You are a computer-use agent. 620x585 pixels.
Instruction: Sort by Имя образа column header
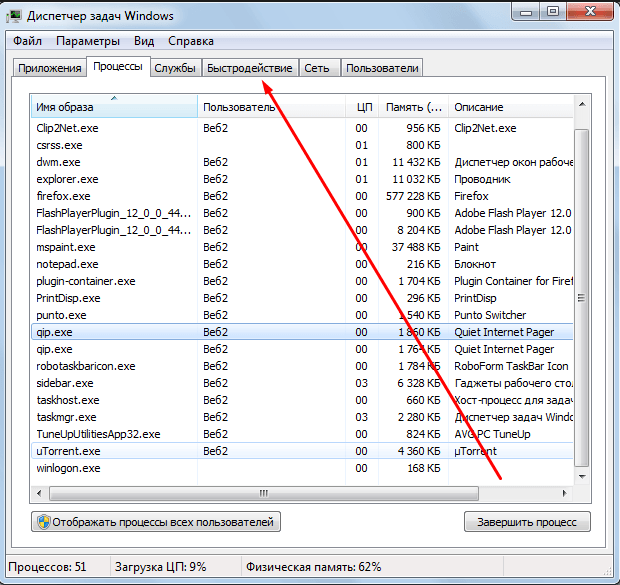(x=114, y=106)
